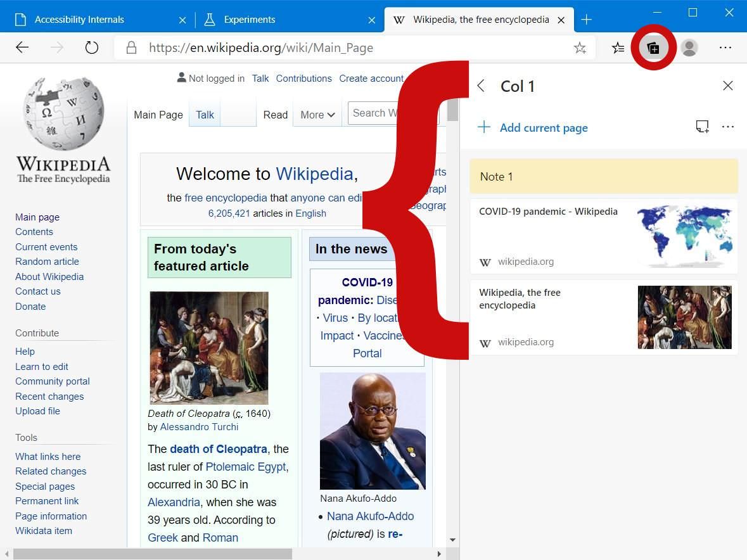Open the profile avatar menu
The image size is (747, 560).
pos(689,48)
